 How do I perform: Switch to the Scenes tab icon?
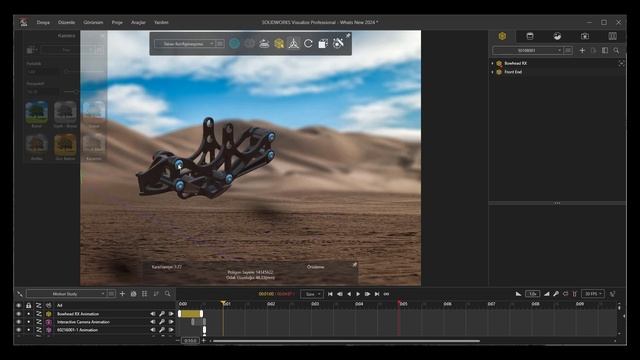click(x=557, y=36)
